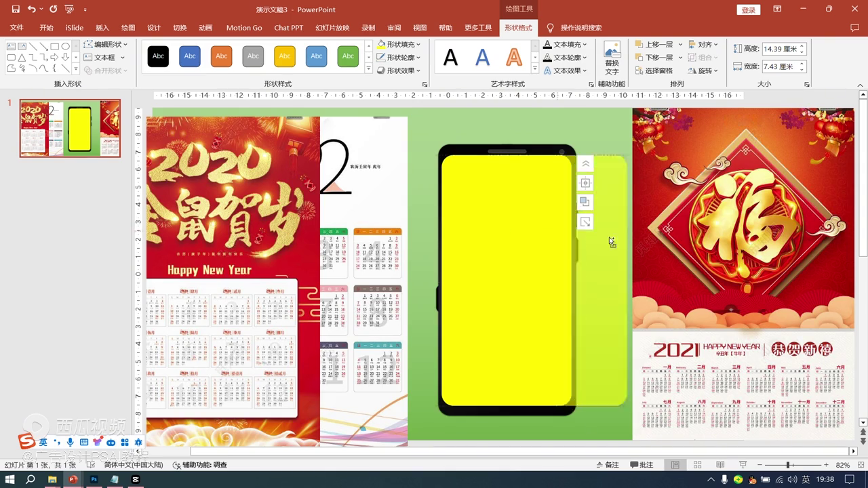Select slide 1 thumbnail
Screen dimensions: 868x488
coord(70,128)
